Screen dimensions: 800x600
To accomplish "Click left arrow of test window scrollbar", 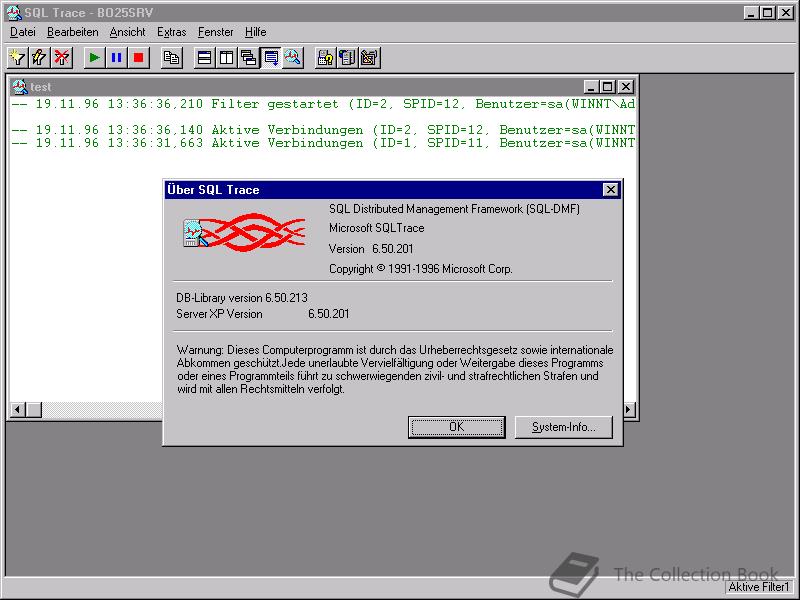I will [17, 409].
